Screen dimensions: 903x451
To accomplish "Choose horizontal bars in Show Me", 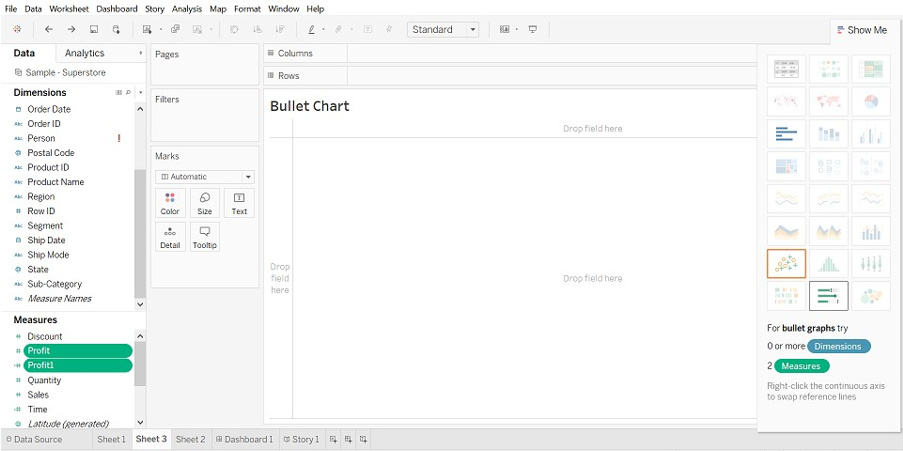I will [x=787, y=134].
